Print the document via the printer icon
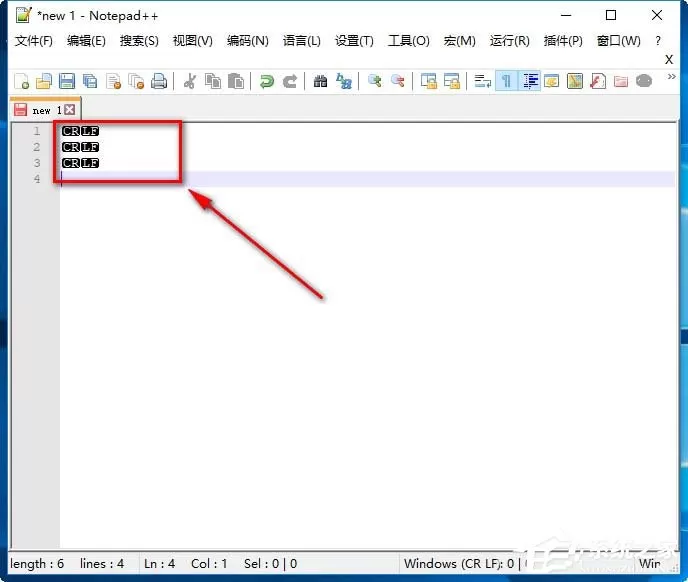Screen dimensions: 688x582 [159, 81]
